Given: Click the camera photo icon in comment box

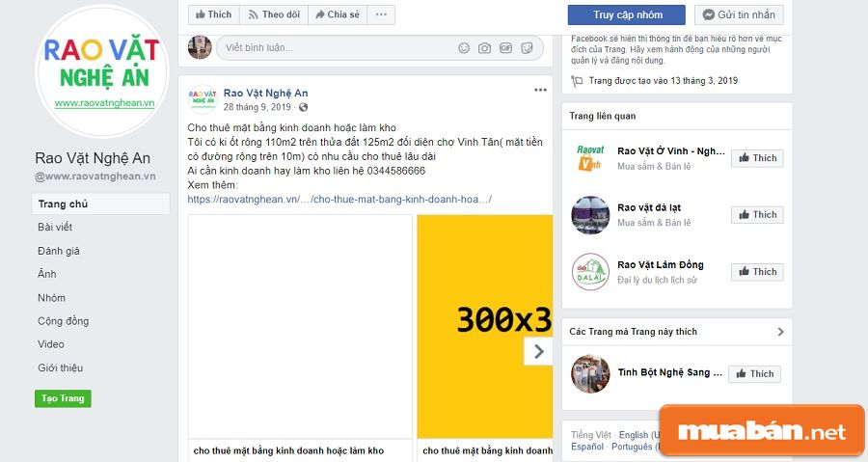Looking at the screenshot, I should pos(484,48).
